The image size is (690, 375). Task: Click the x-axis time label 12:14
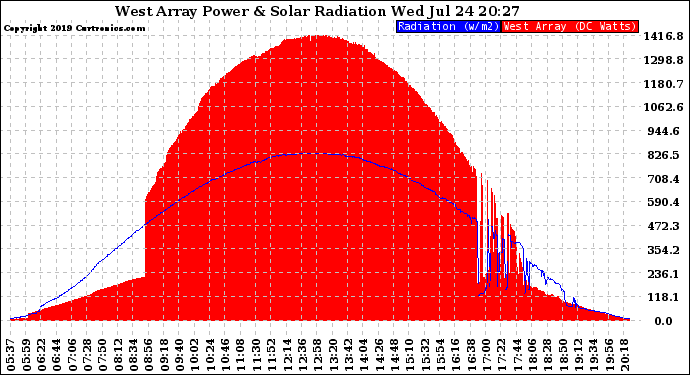pyautogui.click(x=286, y=355)
